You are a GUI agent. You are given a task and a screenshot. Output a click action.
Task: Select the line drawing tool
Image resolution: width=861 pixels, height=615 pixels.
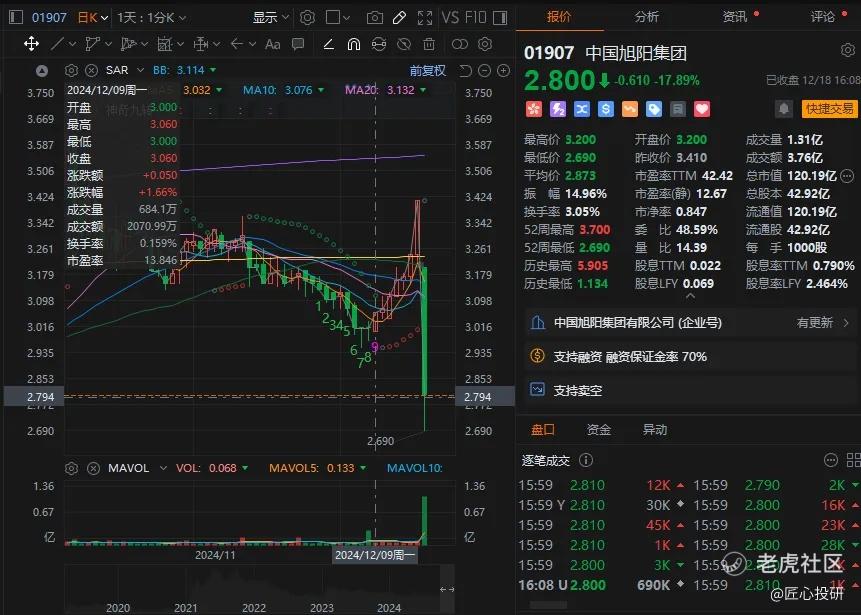58,43
